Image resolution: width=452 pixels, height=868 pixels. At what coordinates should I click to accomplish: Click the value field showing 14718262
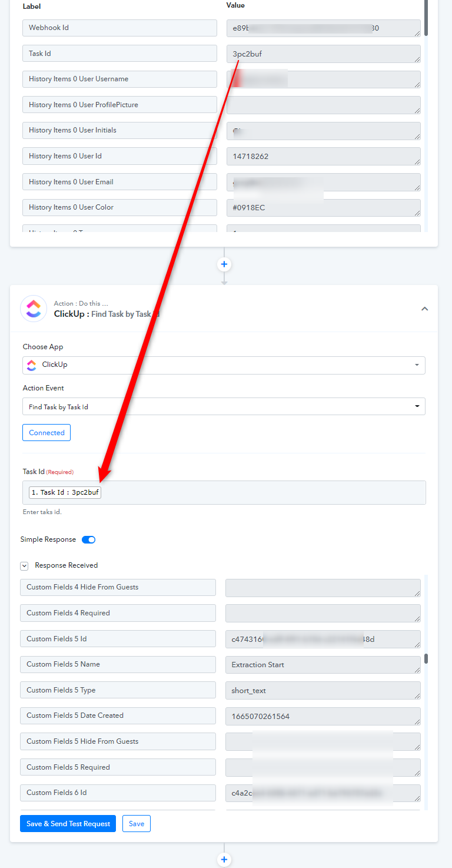coord(324,156)
